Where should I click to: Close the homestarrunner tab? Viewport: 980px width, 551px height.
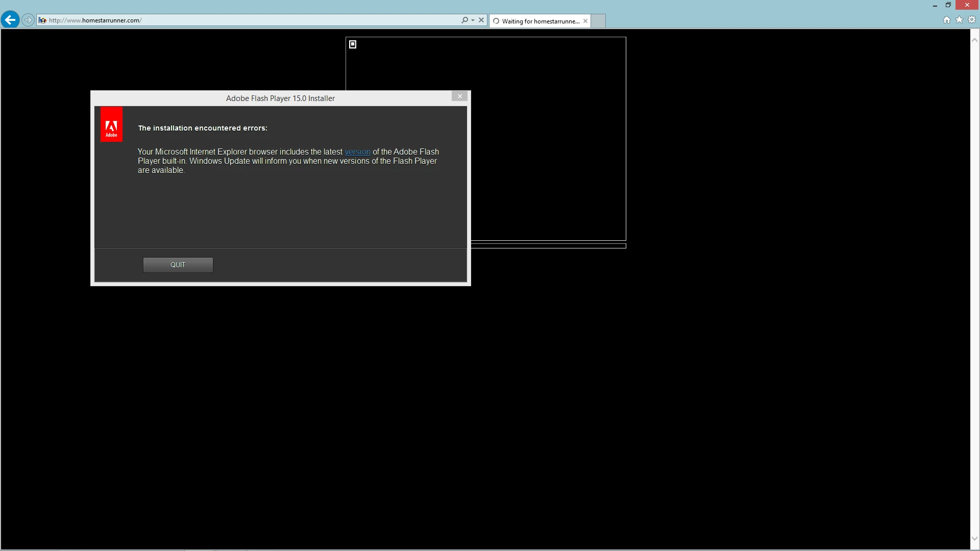585,21
